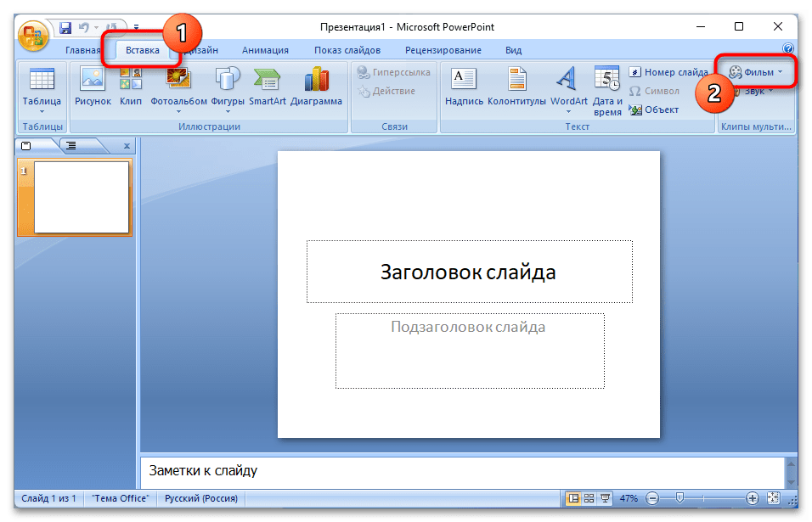Image resolution: width=812 pixels, height=522 pixels.
Task: Switch to the Анимация tab
Action: pos(265,50)
